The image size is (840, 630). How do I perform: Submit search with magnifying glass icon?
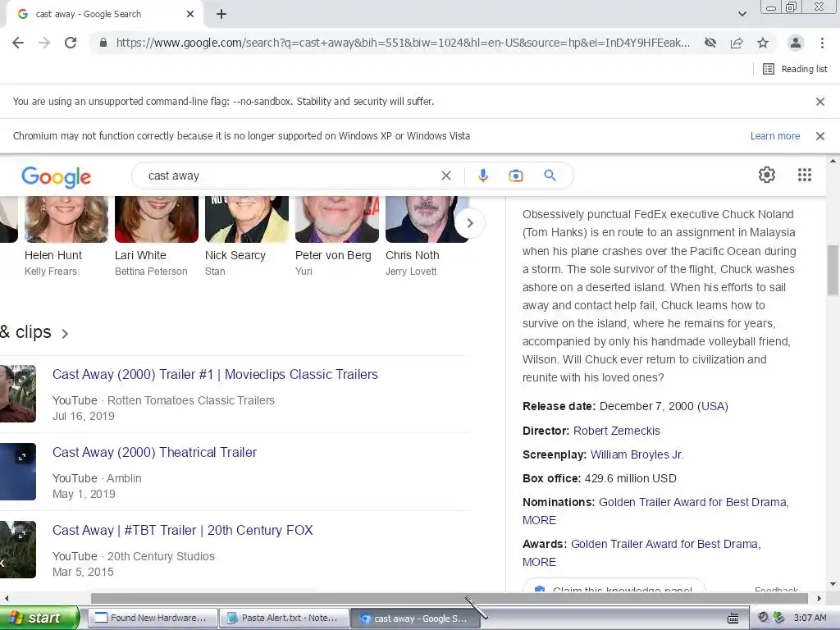550,176
